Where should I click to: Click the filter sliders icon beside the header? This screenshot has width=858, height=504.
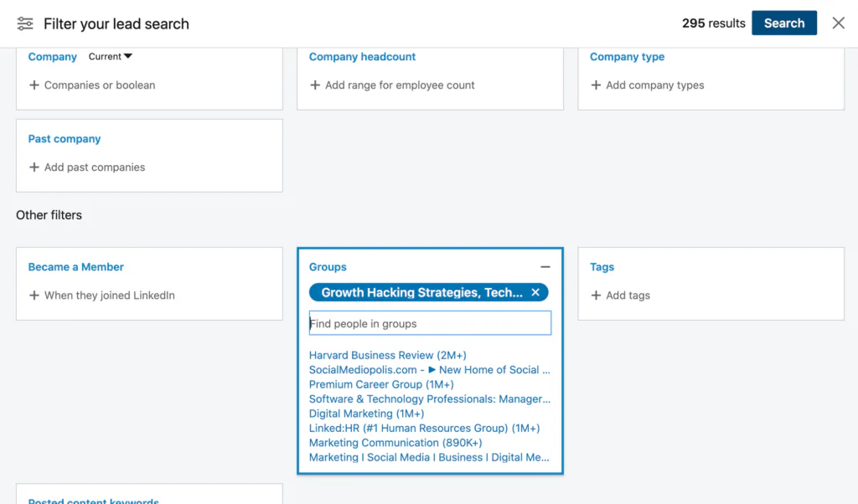[x=24, y=23]
